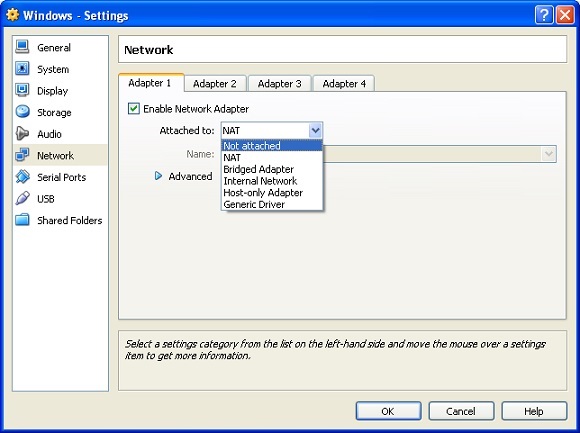
Task: Click the Audio category speaker icon
Action: tap(22, 133)
